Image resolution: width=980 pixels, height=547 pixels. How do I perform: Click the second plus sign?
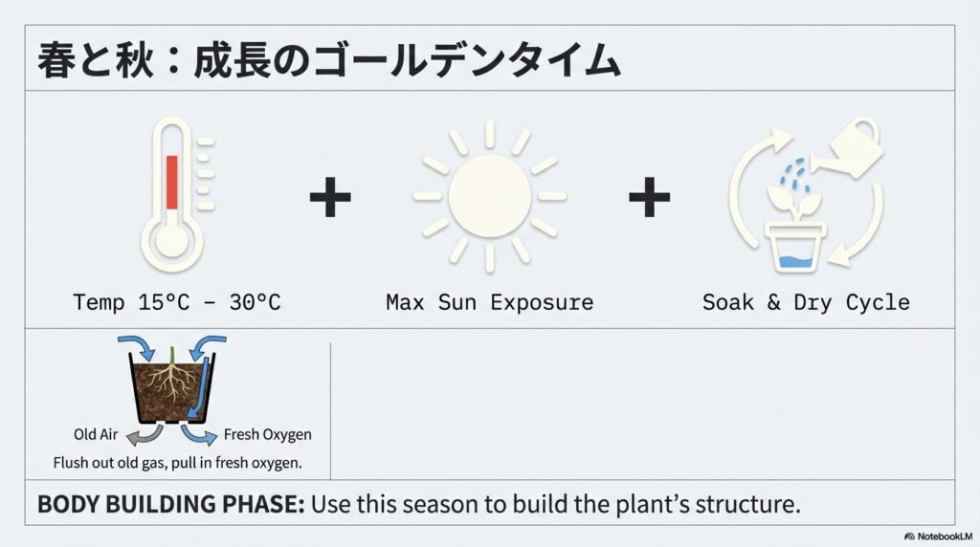point(649,198)
